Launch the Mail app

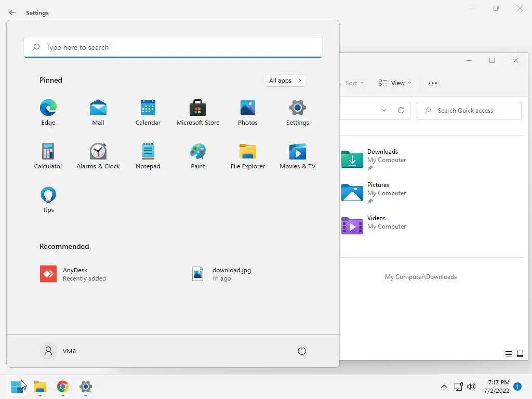pyautogui.click(x=98, y=113)
